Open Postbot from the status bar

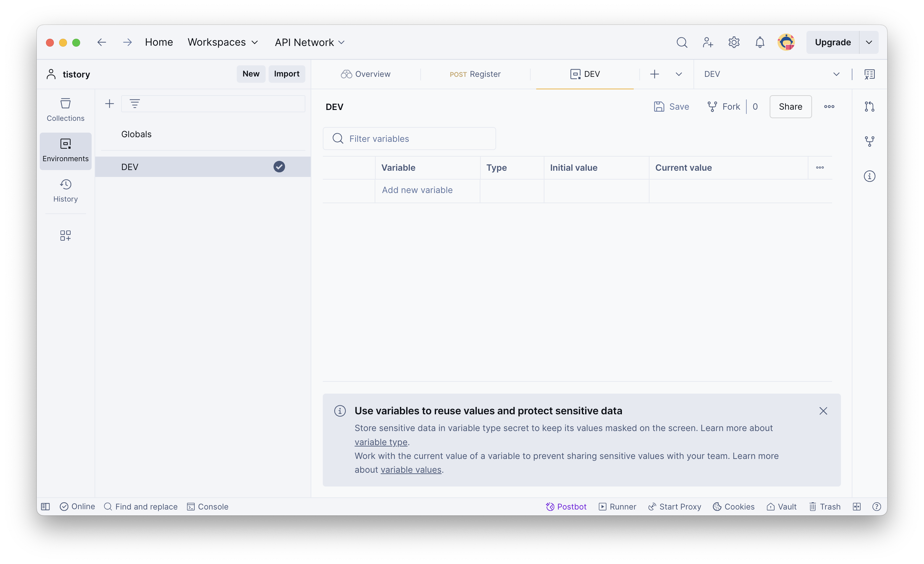pyautogui.click(x=566, y=507)
